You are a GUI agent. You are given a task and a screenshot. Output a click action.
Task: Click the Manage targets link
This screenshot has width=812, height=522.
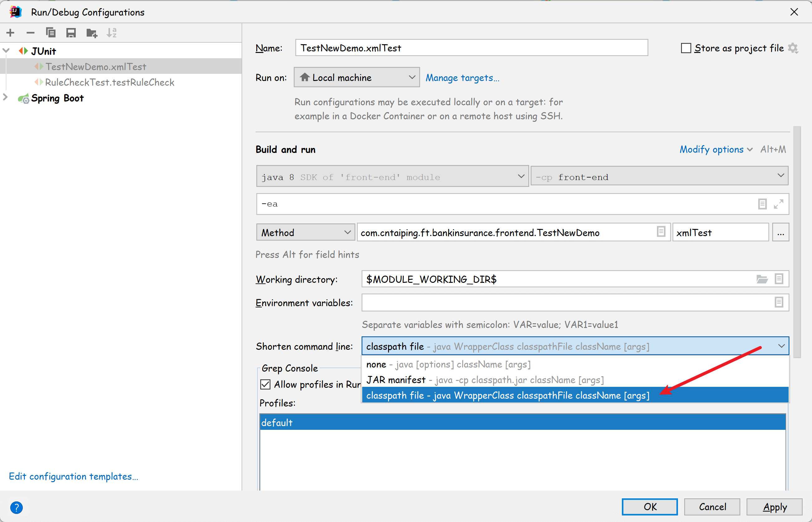click(462, 78)
